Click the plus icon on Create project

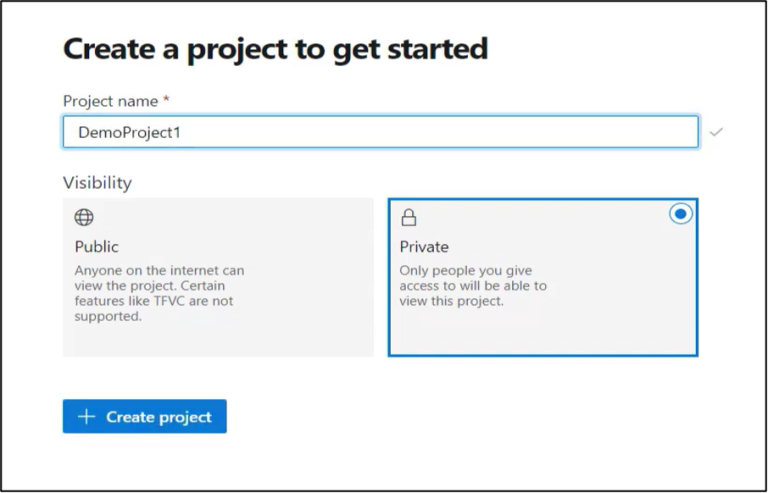point(86,417)
